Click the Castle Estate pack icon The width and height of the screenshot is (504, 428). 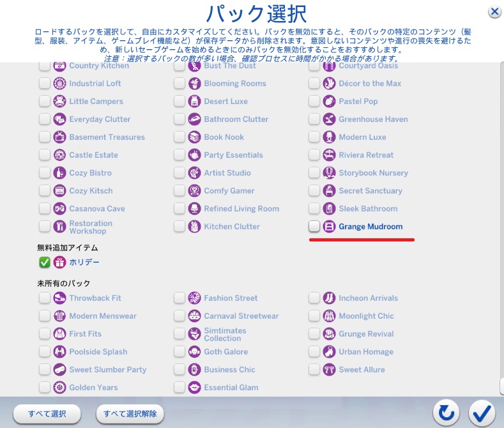tap(59, 155)
